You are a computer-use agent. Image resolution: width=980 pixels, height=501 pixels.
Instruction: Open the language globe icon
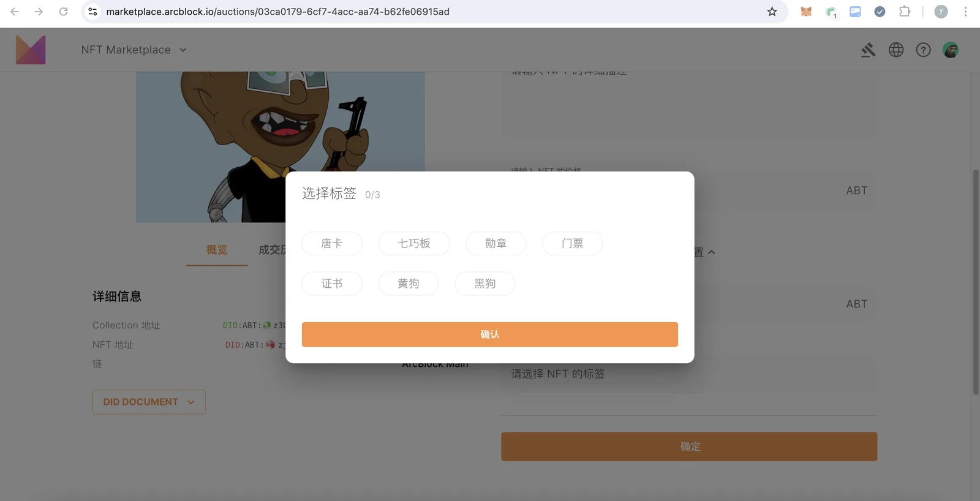pos(896,50)
